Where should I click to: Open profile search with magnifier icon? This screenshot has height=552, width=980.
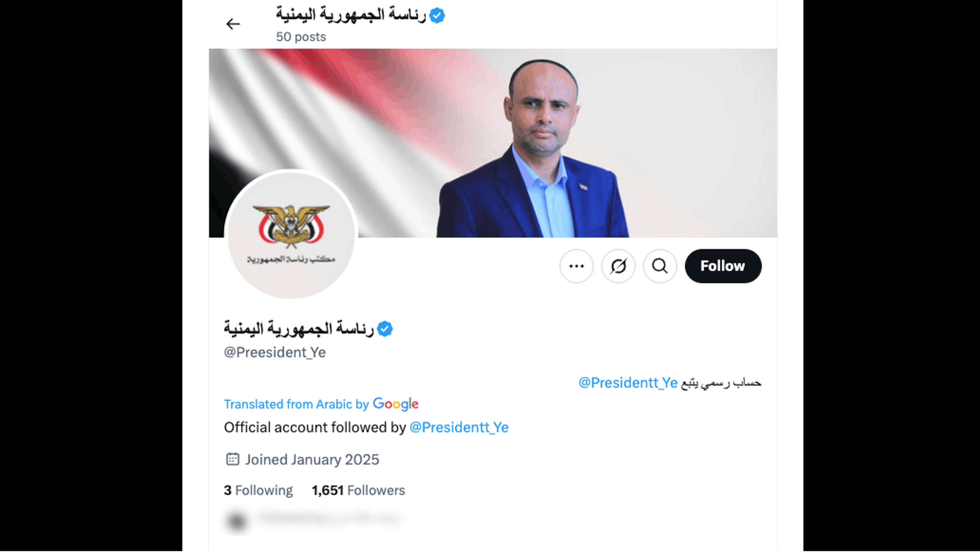click(x=660, y=266)
